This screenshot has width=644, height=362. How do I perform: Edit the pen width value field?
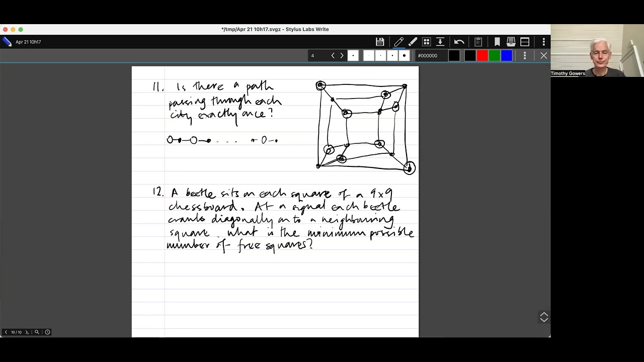pos(318,56)
